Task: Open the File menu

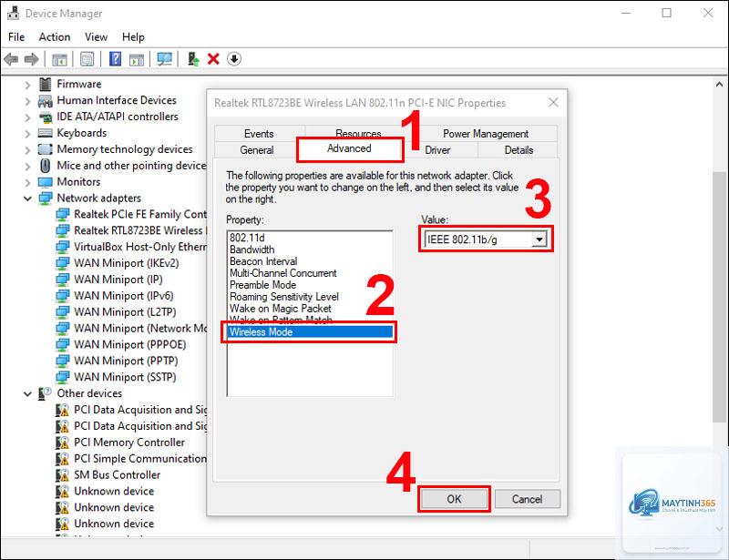Action: pyautogui.click(x=16, y=36)
